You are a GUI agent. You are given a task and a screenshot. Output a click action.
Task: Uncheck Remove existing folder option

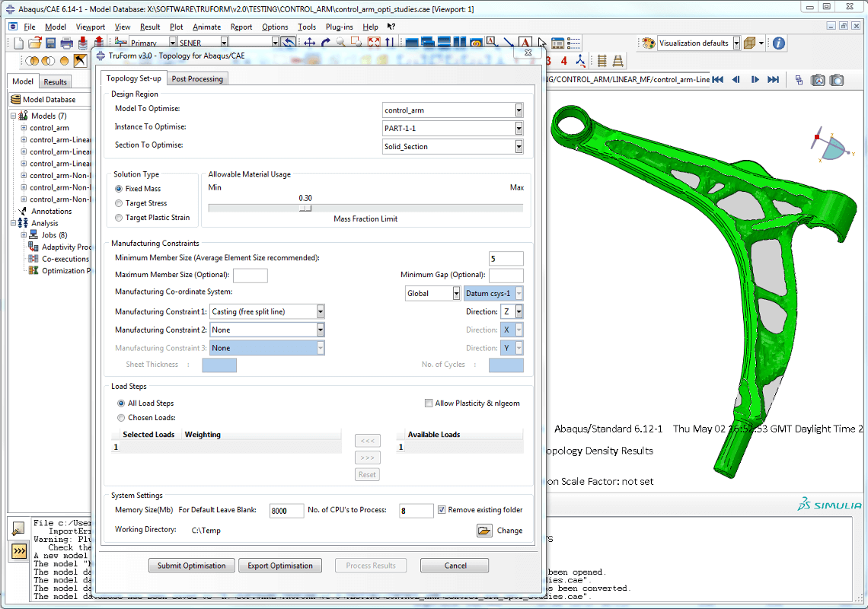click(442, 510)
